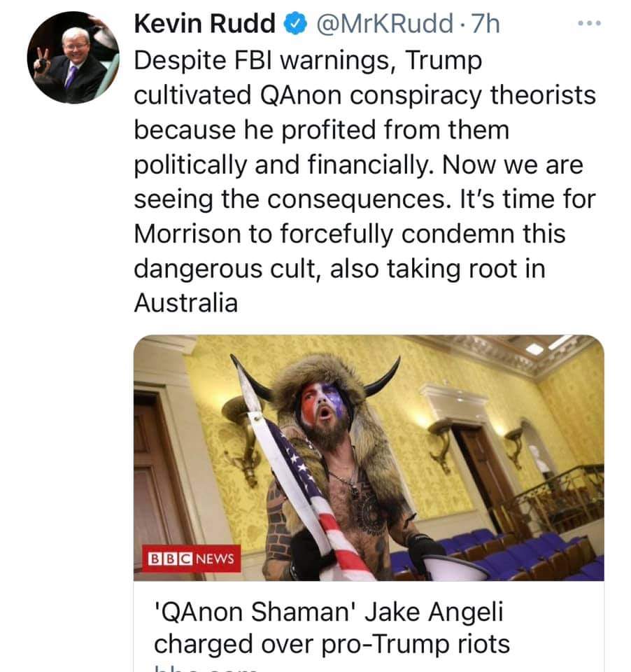
Task: Open the tweet's three-dot more options menu
Action: click(589, 23)
